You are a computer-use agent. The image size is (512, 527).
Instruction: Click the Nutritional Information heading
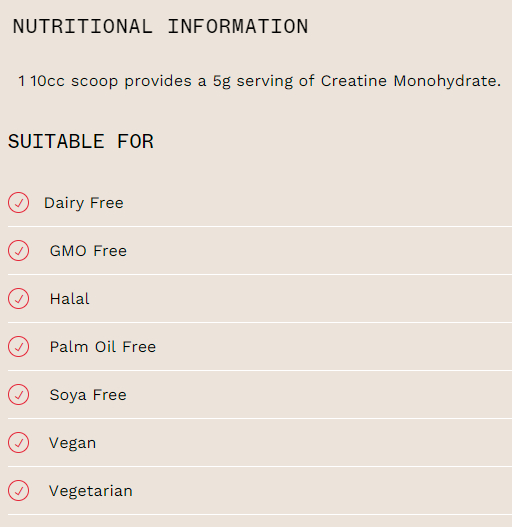coord(160,26)
